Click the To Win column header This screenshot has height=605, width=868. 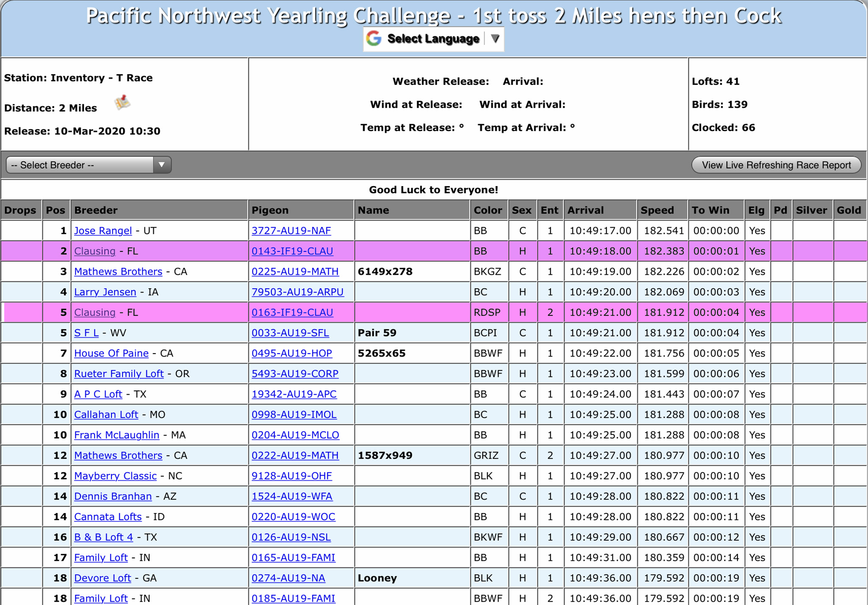click(716, 210)
